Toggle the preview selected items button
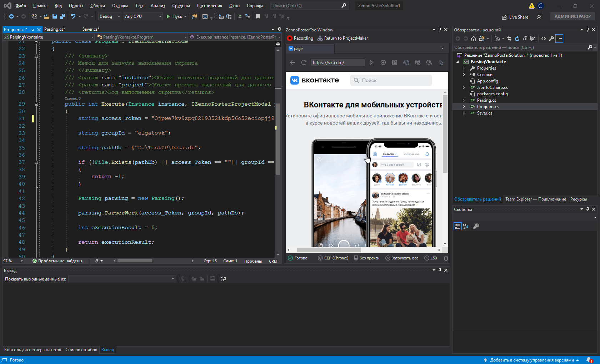The image size is (600, 364). [x=559, y=39]
